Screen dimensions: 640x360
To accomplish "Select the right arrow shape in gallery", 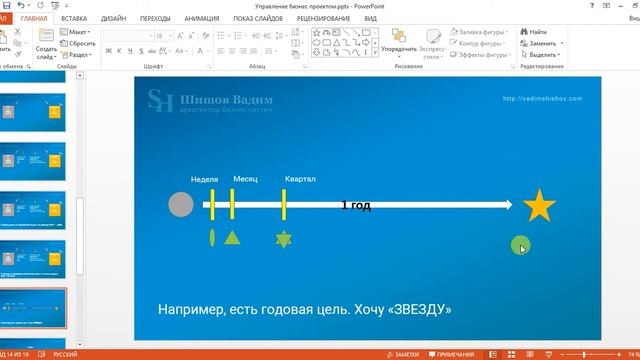I will (366, 42).
